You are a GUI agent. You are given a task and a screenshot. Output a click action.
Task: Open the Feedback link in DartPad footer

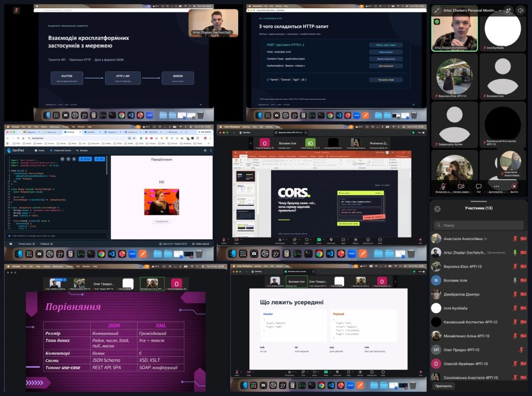click(x=46, y=244)
